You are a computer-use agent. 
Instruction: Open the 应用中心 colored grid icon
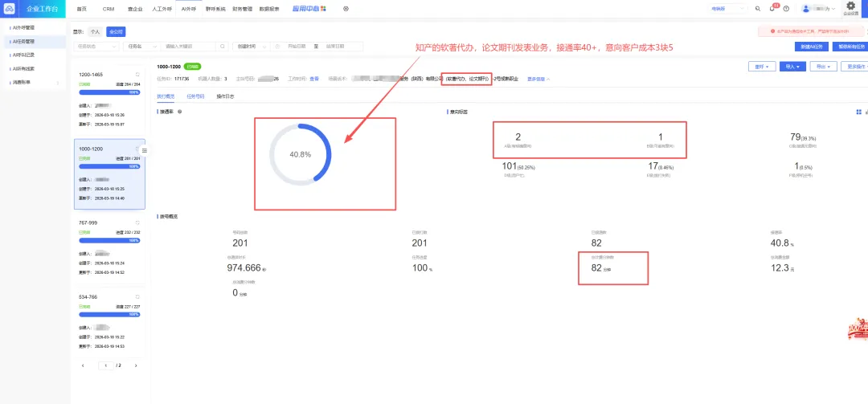point(323,9)
